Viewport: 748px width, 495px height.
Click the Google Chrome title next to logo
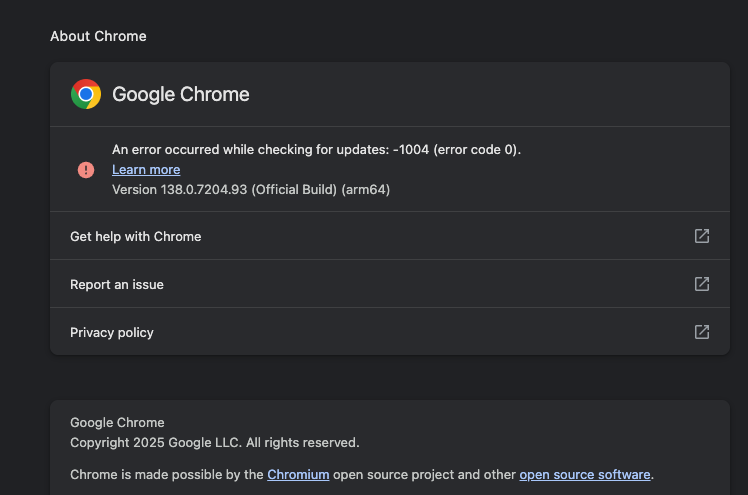pos(181,94)
